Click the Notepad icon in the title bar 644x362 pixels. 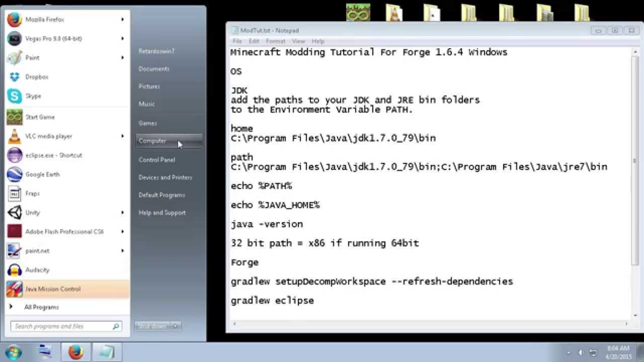[x=234, y=31]
